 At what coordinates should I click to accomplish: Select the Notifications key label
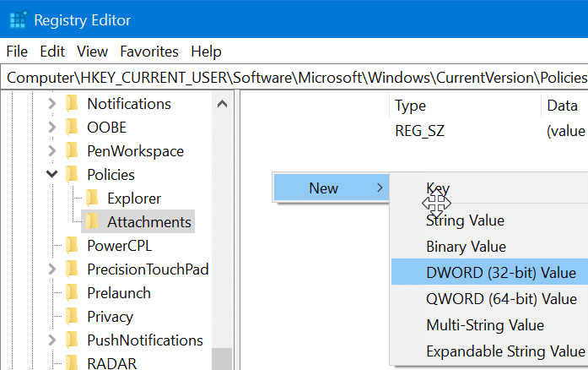coord(129,104)
